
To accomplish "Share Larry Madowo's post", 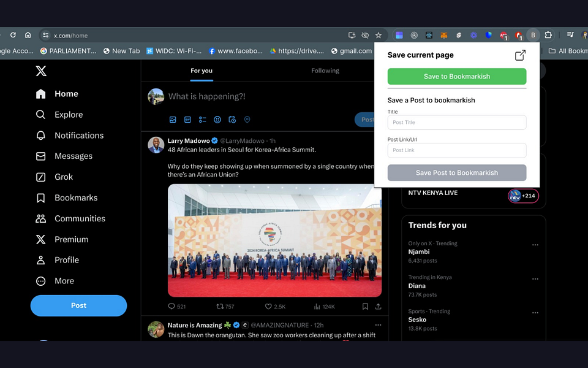I will 378,307.
